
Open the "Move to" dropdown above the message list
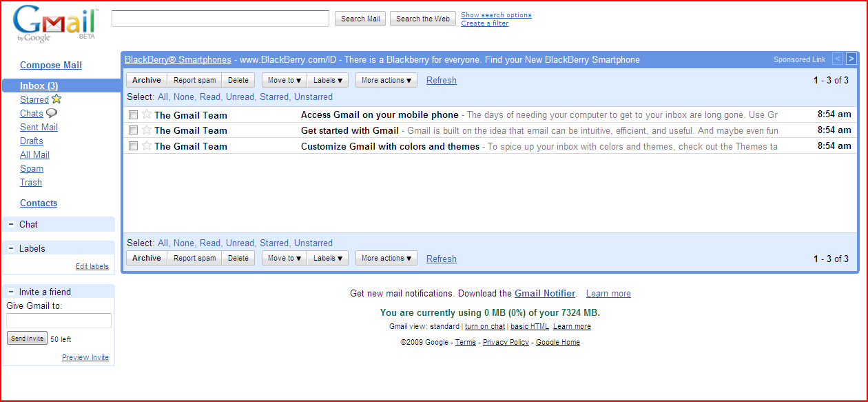coord(285,80)
